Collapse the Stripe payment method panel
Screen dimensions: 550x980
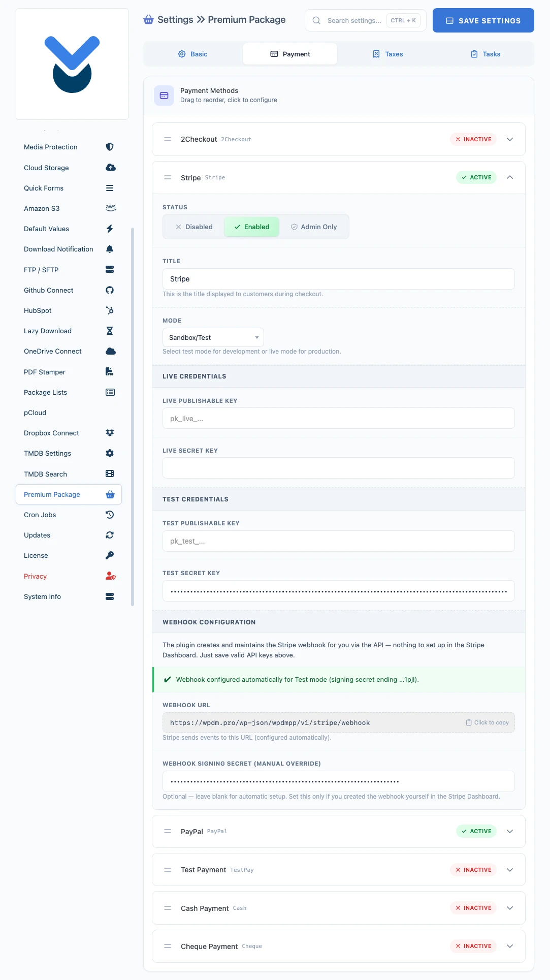click(x=510, y=177)
